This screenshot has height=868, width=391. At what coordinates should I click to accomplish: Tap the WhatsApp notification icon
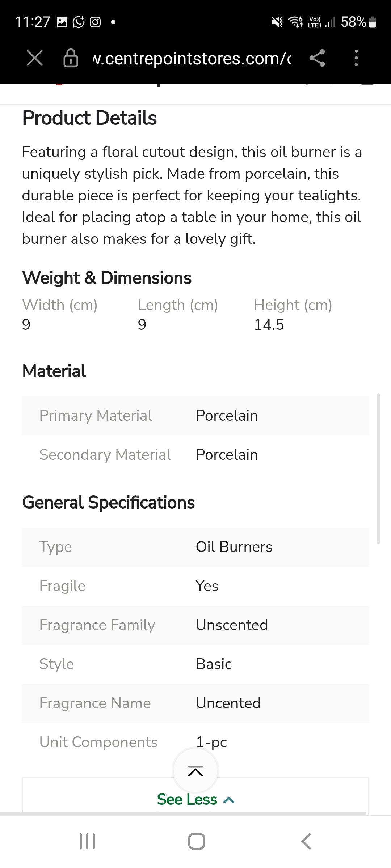tap(79, 22)
